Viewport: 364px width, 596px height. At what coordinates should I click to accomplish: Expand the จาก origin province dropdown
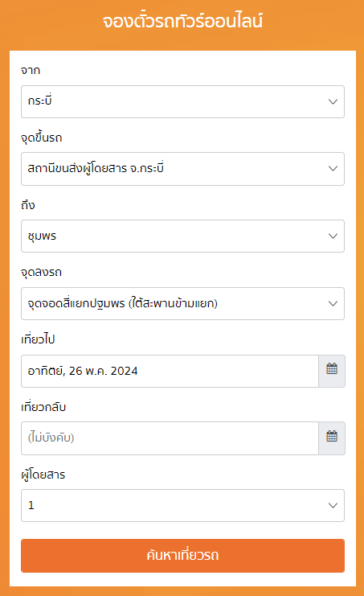tap(182, 101)
